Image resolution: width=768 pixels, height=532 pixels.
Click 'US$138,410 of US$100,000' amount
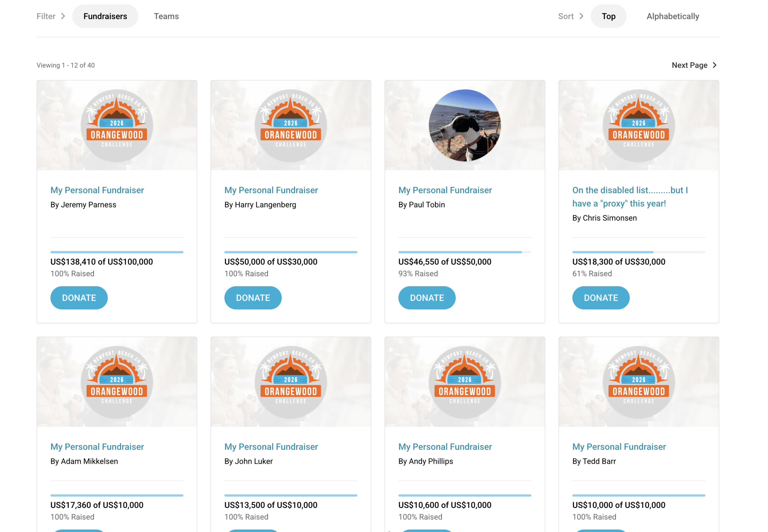(102, 262)
